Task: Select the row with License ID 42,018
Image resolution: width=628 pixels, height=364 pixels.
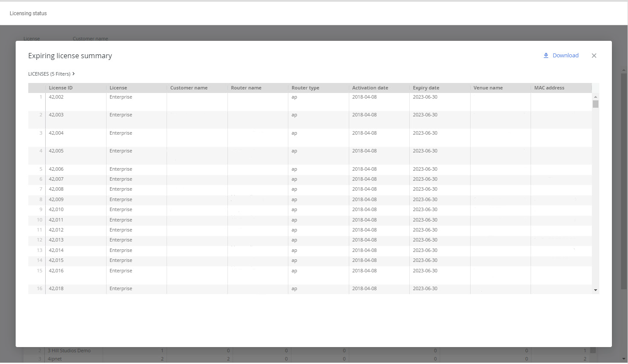Action: pyautogui.click(x=56, y=289)
